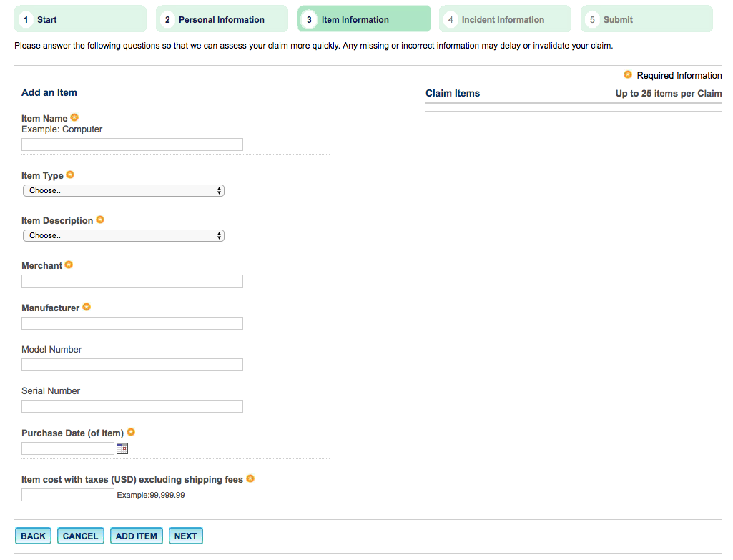Click the Required Information legend icon
733x560 pixels.
coord(628,74)
